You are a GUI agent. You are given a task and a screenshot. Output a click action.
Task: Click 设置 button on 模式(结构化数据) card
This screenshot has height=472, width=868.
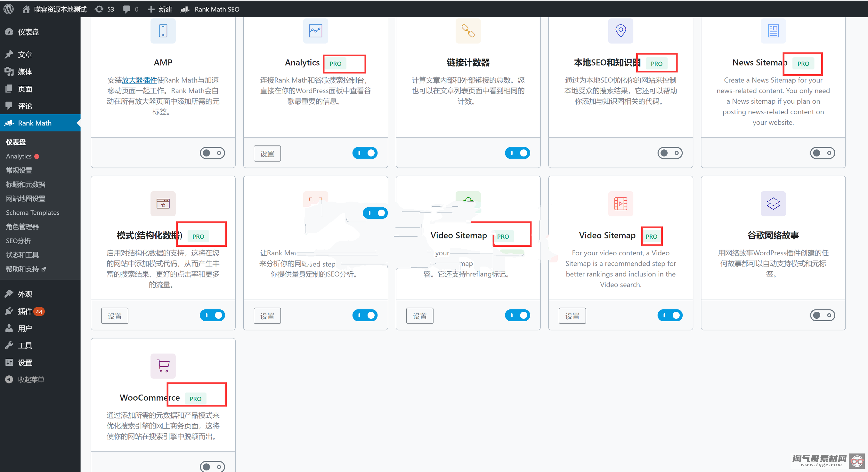point(115,316)
